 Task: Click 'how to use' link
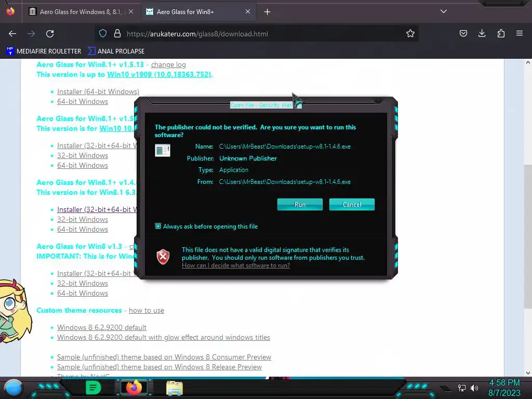(x=146, y=311)
